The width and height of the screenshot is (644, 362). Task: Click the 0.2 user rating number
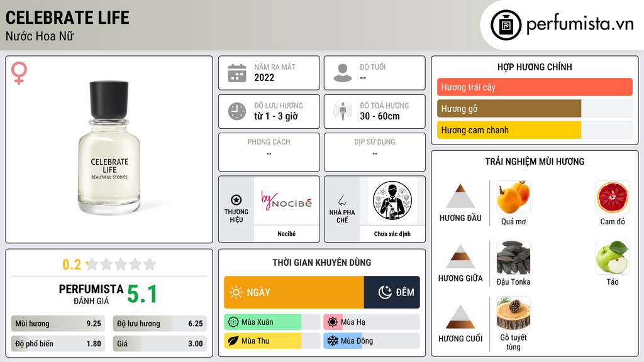click(x=72, y=265)
